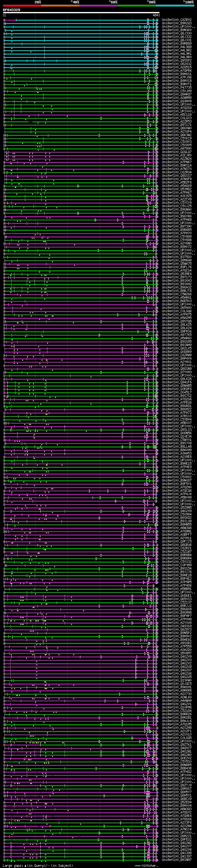Open hit UniRef100_C6ZRV2
Screen dimensions: 197x868
177,20
